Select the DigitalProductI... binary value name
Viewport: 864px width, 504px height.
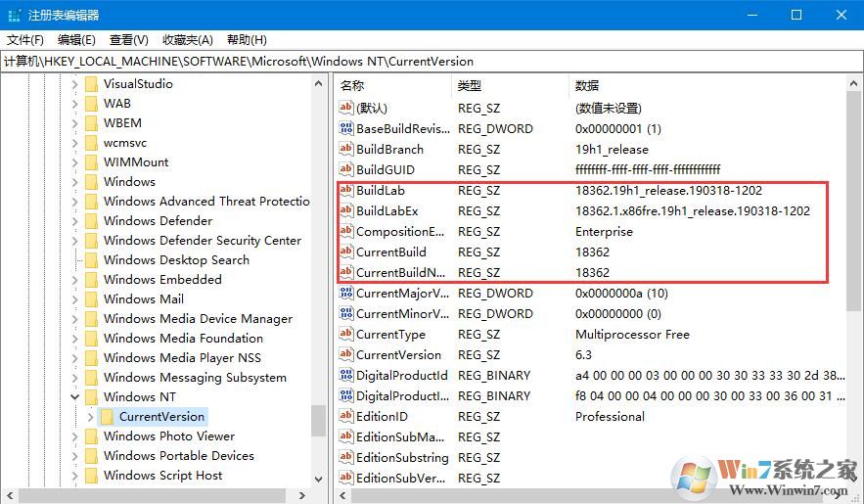coord(403,396)
